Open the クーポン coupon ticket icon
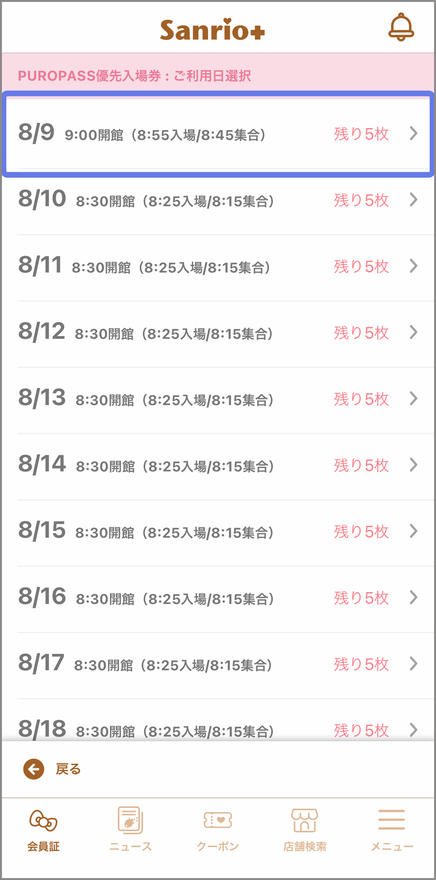This screenshot has height=880, width=436. (218, 821)
